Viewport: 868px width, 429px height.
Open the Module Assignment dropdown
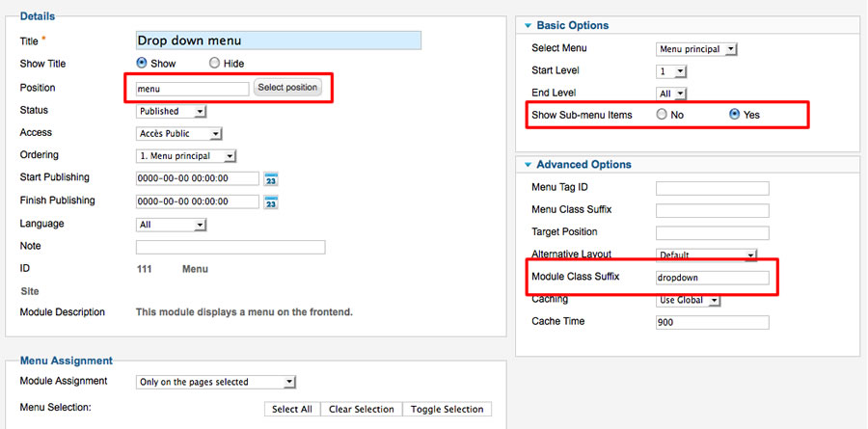216,382
